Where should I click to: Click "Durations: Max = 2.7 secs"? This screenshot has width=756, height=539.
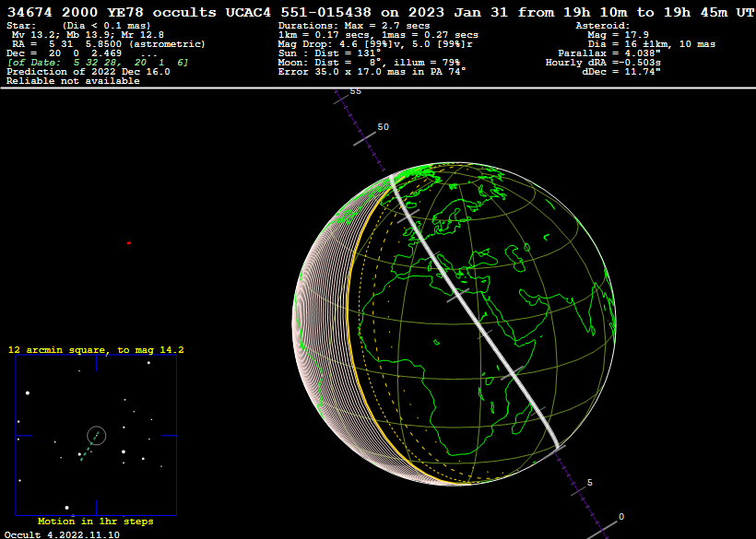coord(354,26)
